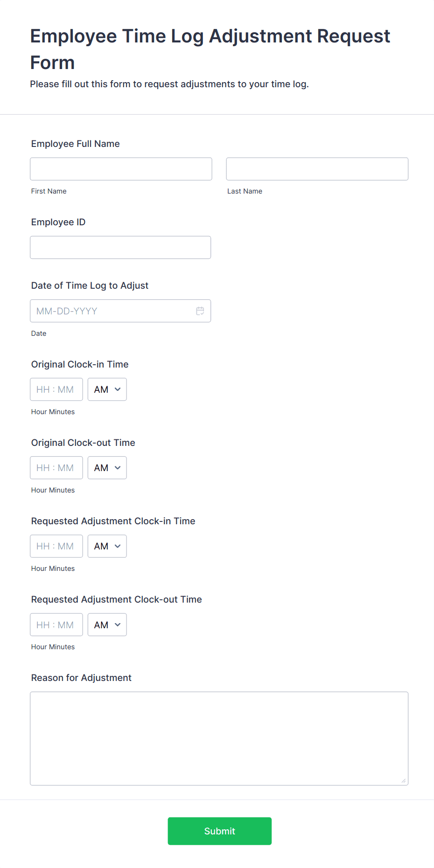
Task: Click the Original Clock-out Time HH:MM field
Action: (56, 467)
